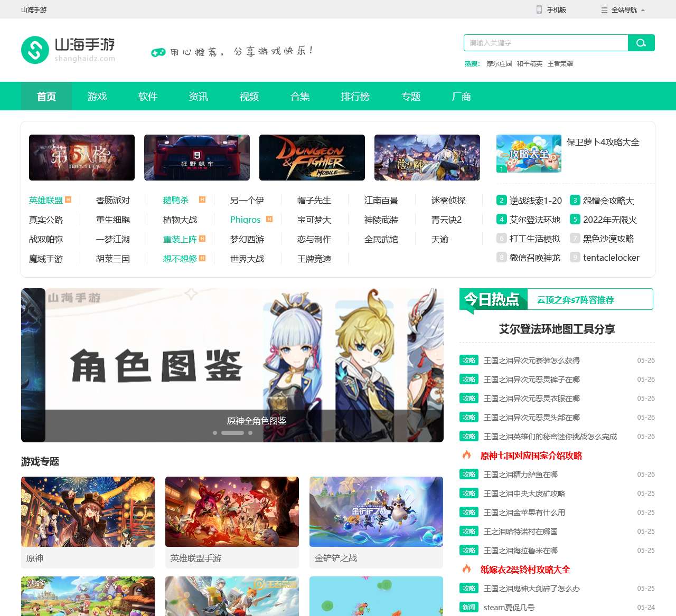676x616 pixels.
Task: Click the hot search term 摩尔庄园
Action: coord(499,64)
